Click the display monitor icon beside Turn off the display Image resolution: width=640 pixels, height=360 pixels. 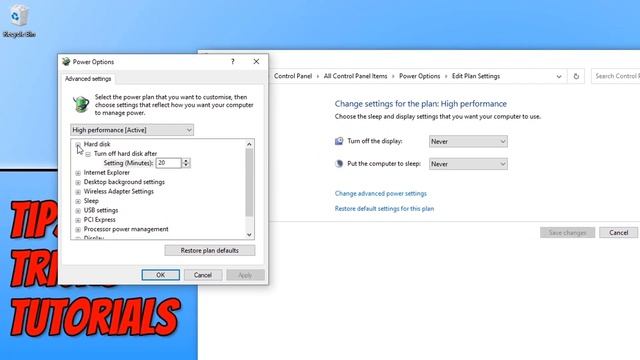[x=339, y=141]
